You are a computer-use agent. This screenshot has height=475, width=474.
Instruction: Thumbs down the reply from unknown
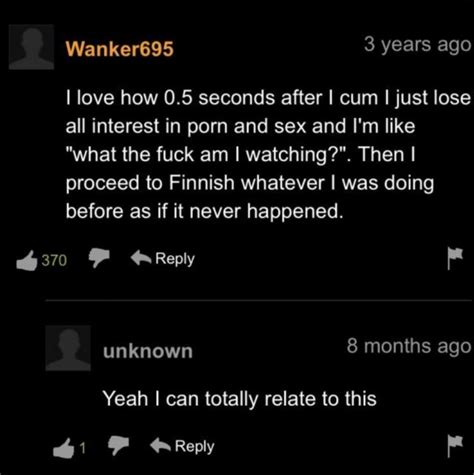tap(119, 445)
